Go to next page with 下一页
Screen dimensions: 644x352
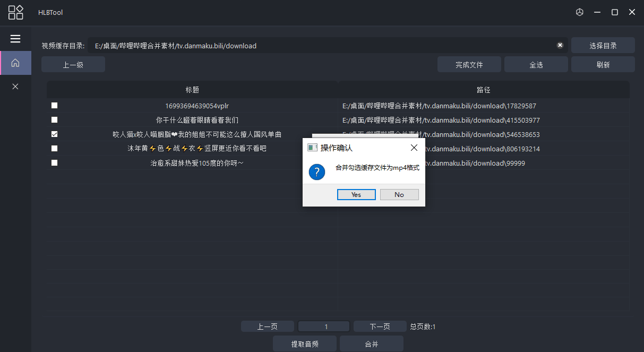(380, 326)
